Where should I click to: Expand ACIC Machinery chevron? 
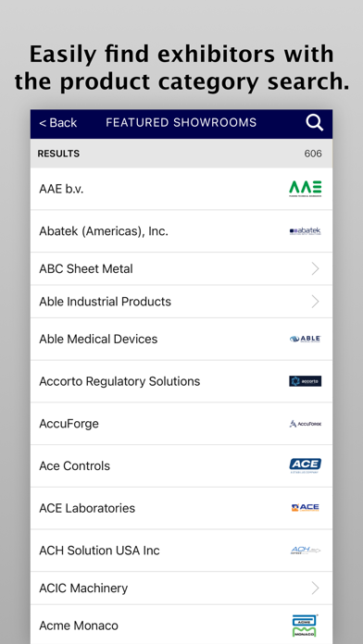[316, 588]
